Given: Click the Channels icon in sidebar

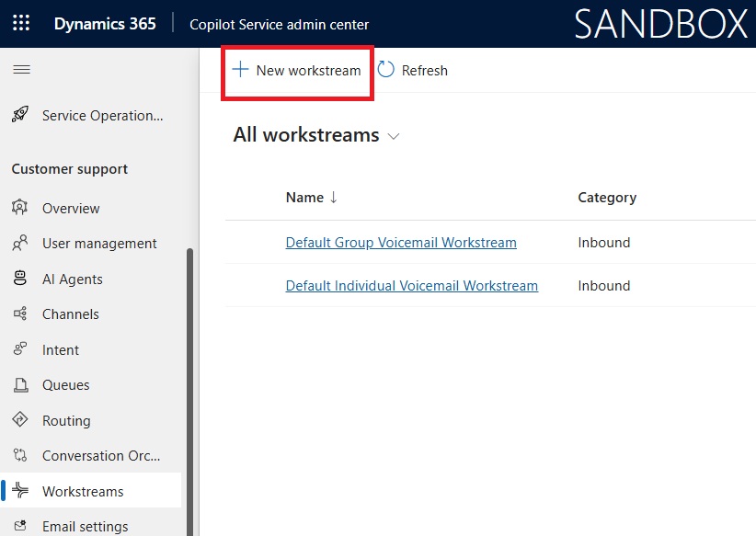Looking at the screenshot, I should [19, 314].
